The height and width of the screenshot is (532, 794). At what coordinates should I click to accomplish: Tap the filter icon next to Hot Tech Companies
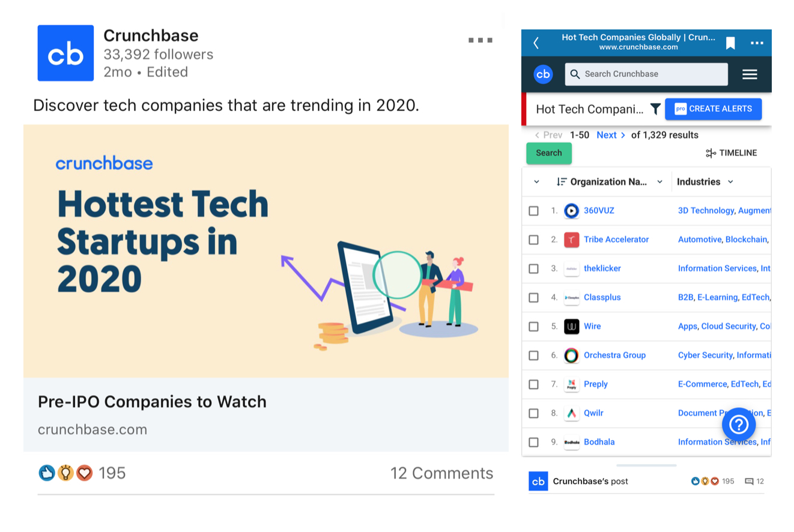(655, 109)
